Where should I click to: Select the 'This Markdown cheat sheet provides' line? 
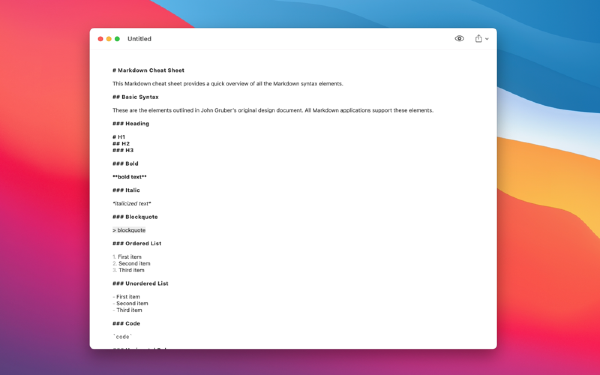pos(228,84)
